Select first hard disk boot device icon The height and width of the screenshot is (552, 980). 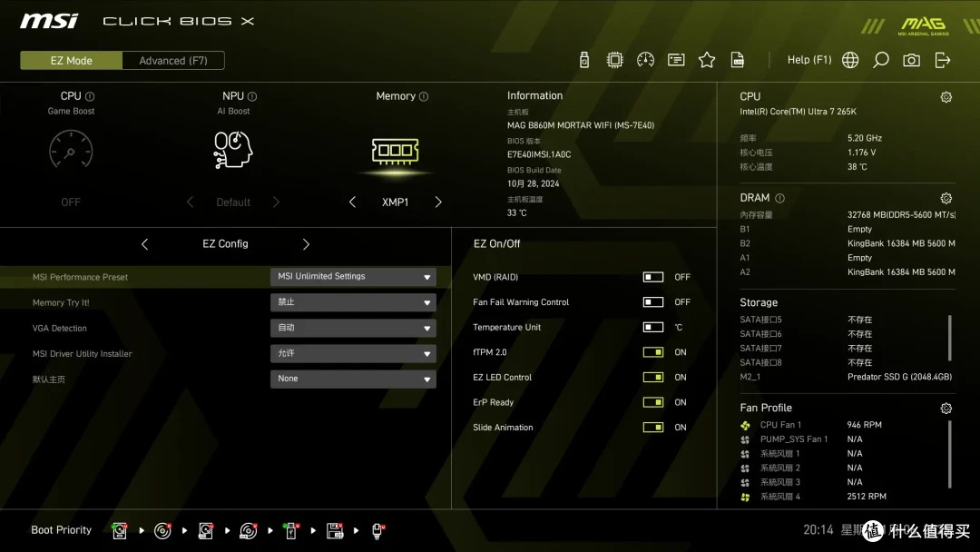click(120, 531)
